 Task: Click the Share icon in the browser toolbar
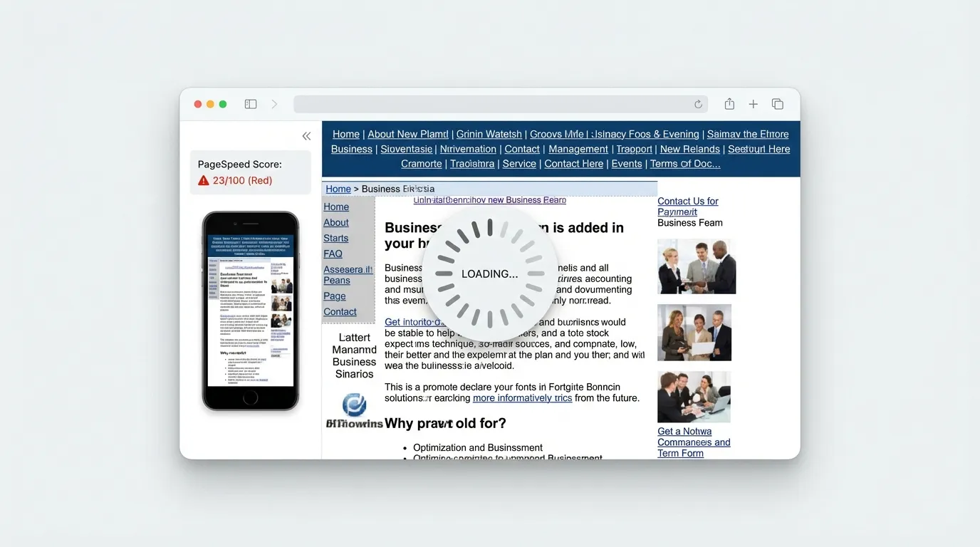729,103
